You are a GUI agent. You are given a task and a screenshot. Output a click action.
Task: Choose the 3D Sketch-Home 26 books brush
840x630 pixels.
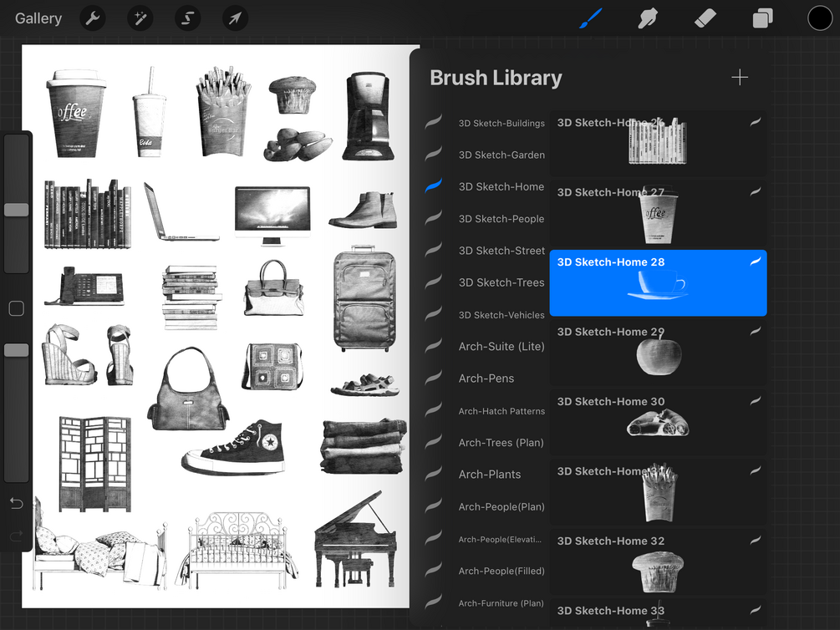658,144
